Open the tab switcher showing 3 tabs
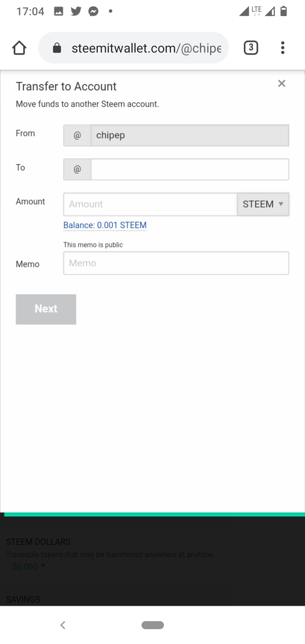The width and height of the screenshot is (305, 644). coord(251,48)
